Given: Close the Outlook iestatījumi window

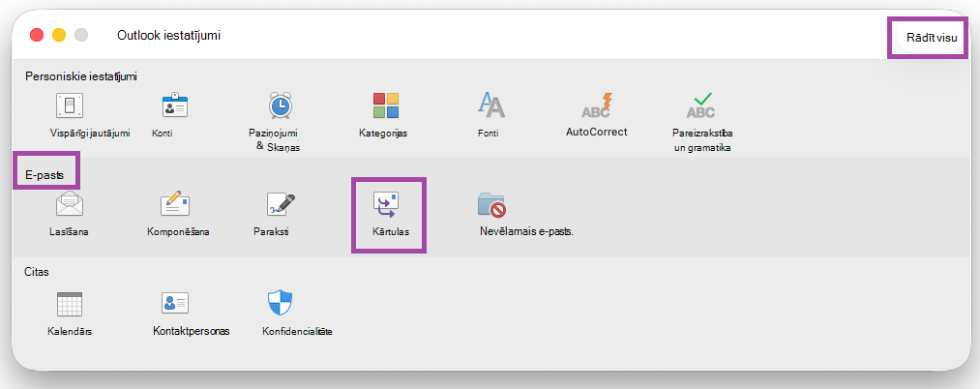Looking at the screenshot, I should click(37, 35).
